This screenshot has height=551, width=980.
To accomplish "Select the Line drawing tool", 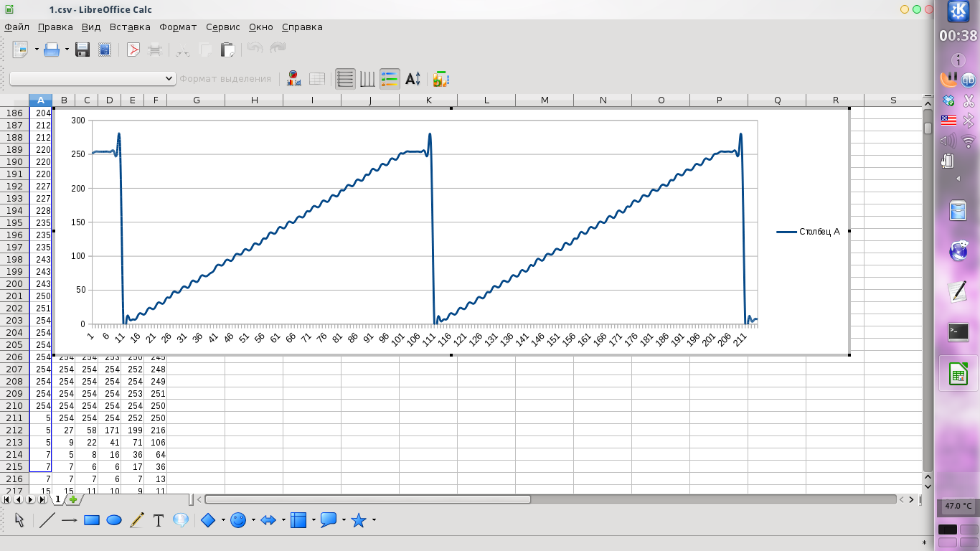I will (x=47, y=520).
